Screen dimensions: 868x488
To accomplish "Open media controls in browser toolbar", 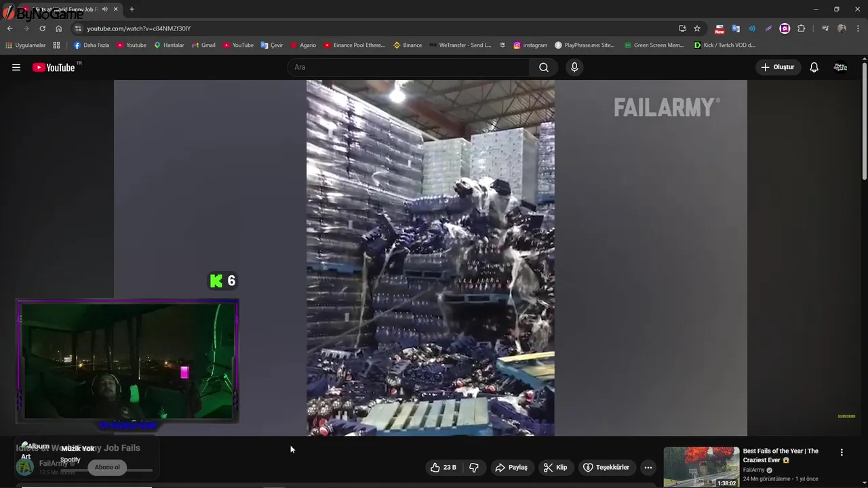I will pyautogui.click(x=825, y=28).
